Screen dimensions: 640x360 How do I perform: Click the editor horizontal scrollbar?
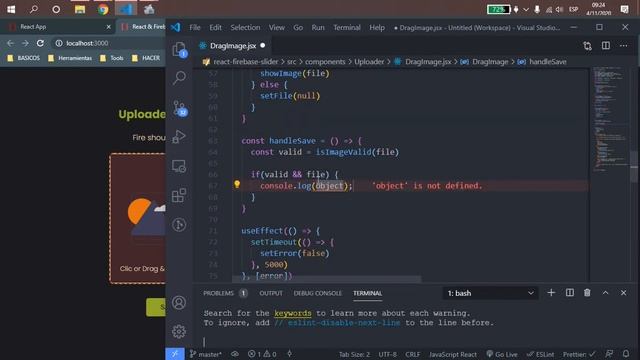point(327,279)
